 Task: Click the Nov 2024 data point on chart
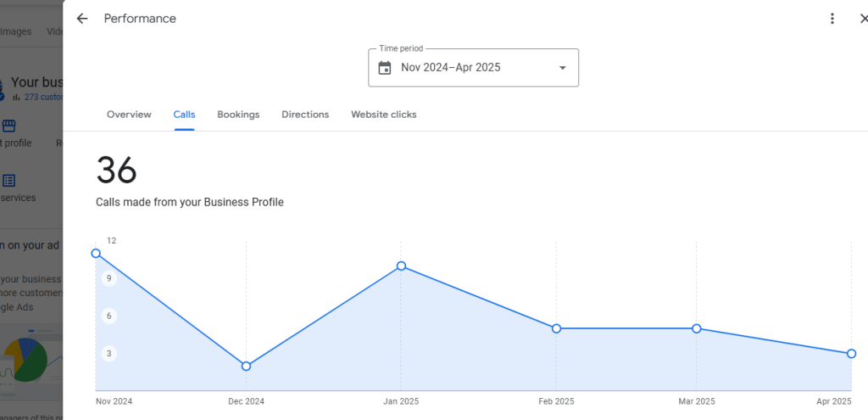[x=96, y=253]
